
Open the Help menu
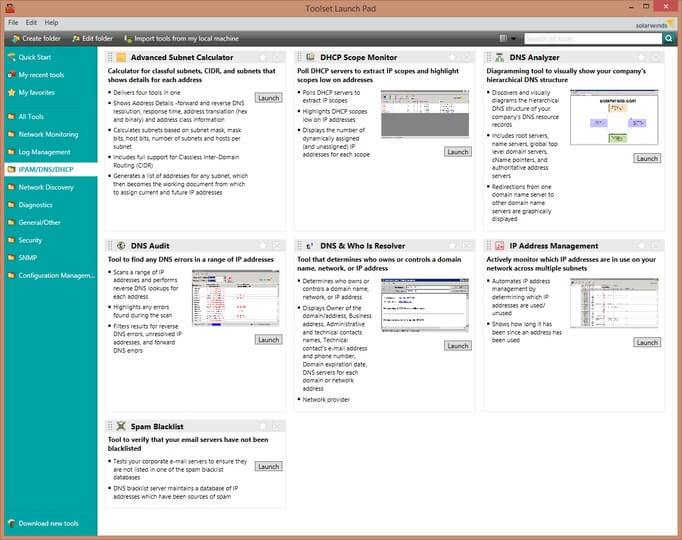[x=51, y=23]
